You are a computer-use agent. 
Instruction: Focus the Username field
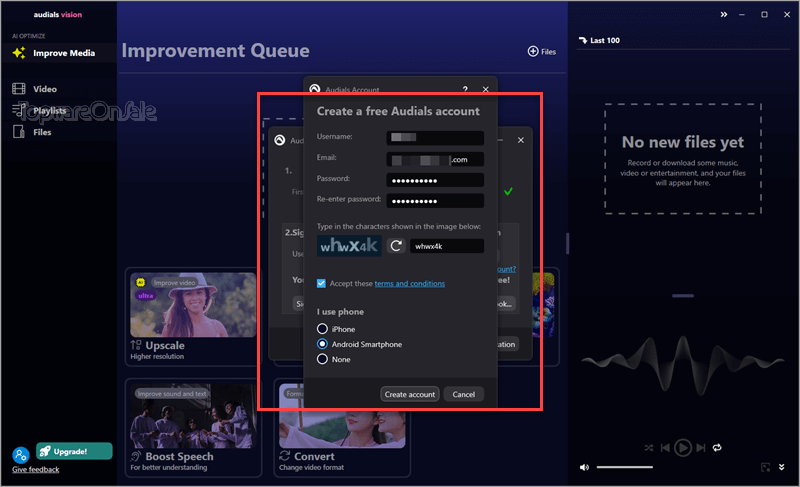click(435, 137)
